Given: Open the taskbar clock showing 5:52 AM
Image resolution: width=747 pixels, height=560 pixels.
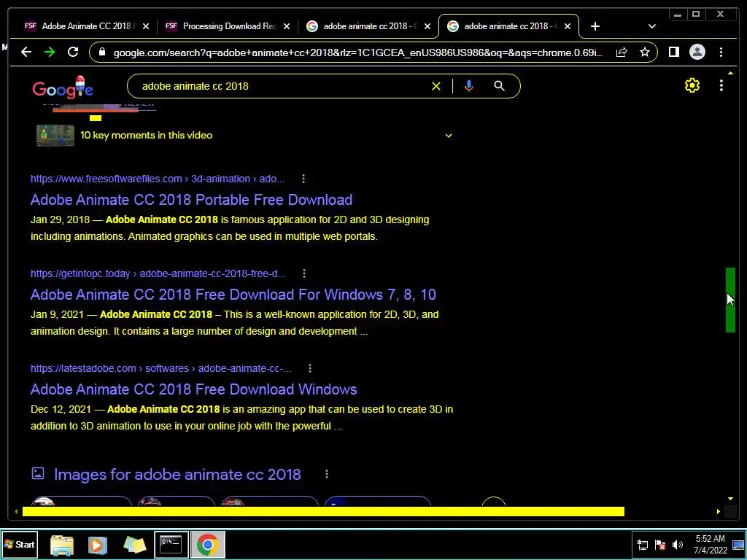Looking at the screenshot, I should [x=711, y=544].
